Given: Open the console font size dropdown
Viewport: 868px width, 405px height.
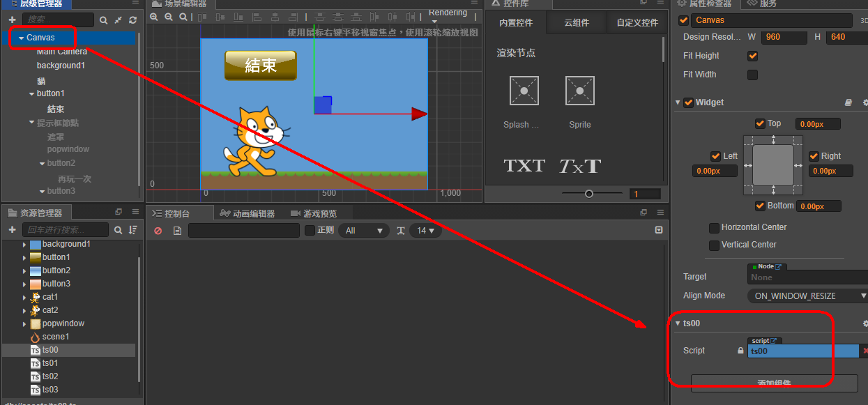Looking at the screenshot, I should click(425, 230).
